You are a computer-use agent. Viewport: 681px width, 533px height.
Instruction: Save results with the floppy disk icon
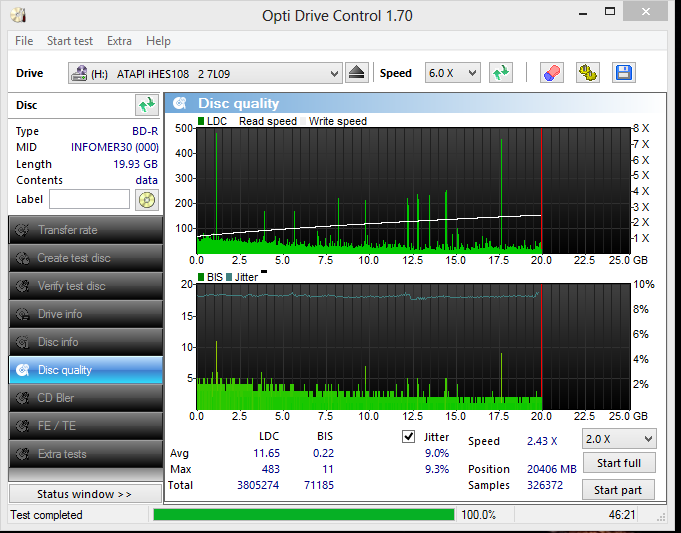point(624,73)
